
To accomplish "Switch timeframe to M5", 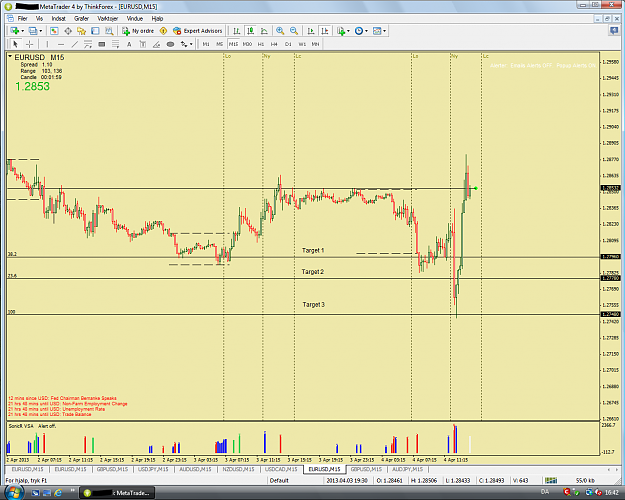I will tap(220, 44).
